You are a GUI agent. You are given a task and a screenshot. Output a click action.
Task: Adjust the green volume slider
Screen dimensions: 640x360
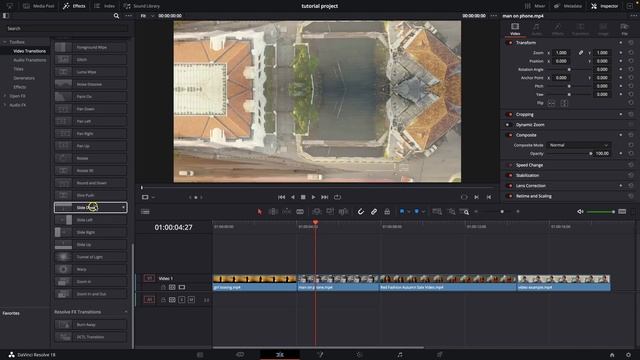(601, 211)
